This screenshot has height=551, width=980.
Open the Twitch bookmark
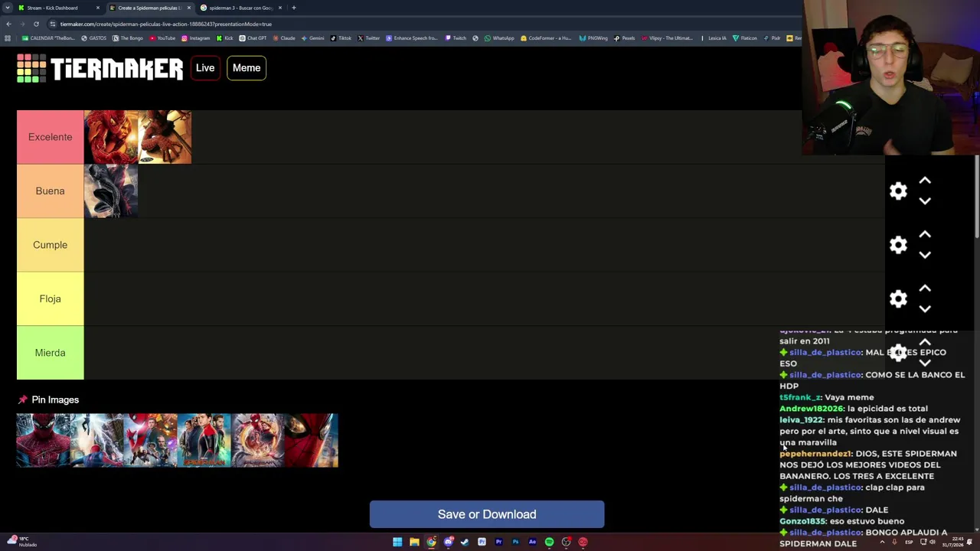(x=455, y=38)
